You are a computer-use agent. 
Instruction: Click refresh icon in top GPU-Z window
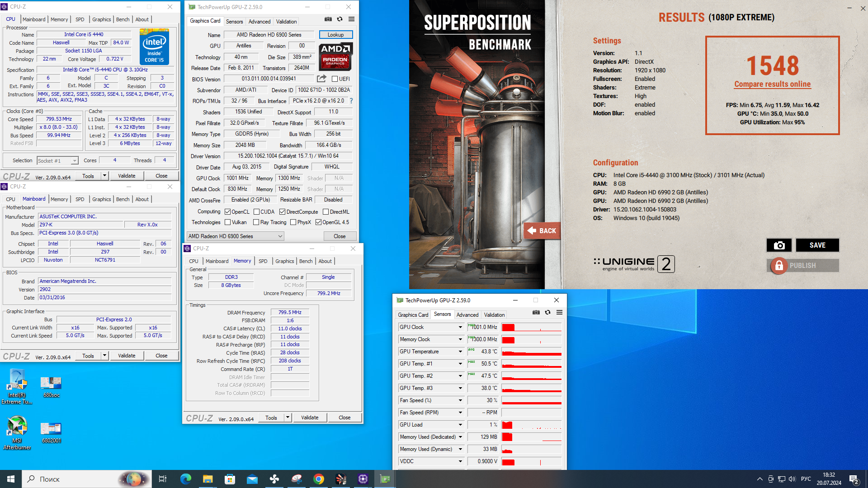pos(340,19)
